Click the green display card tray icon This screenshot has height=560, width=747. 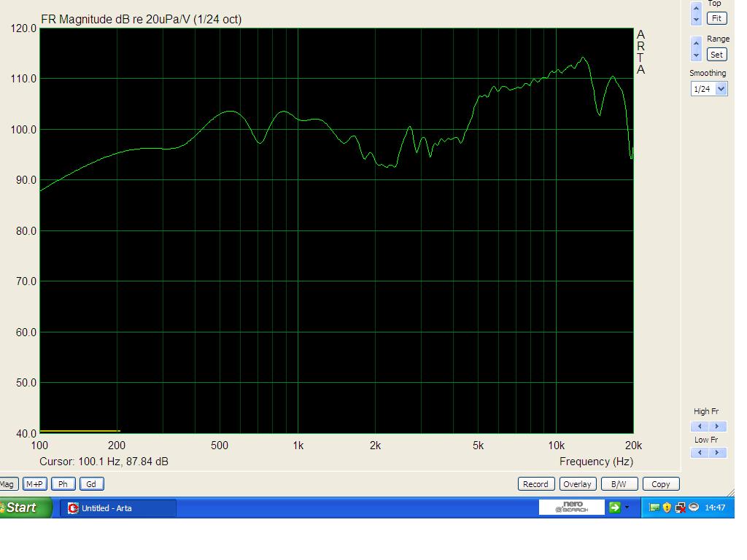coord(654,507)
